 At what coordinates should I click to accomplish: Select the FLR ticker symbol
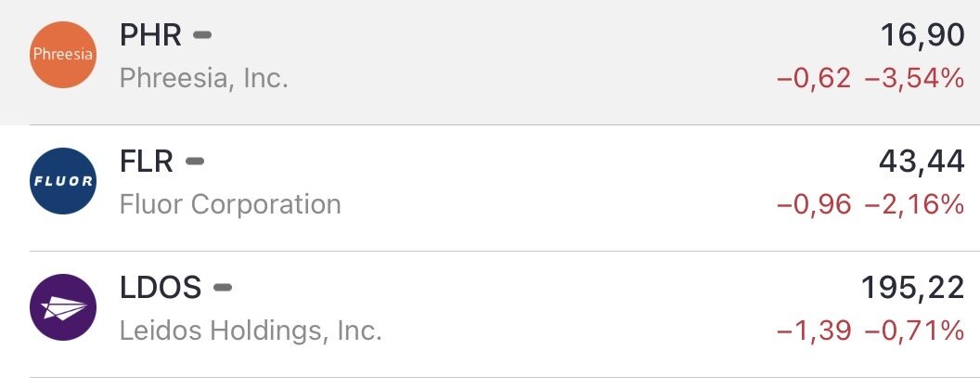point(147,162)
